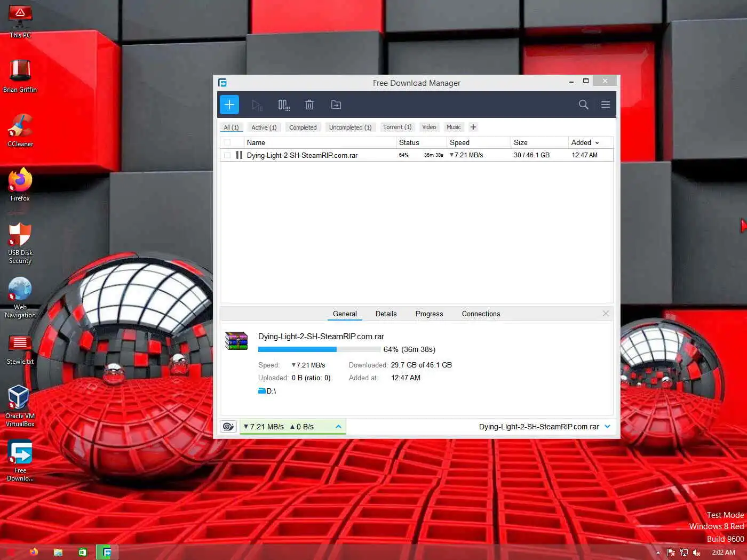Click the blue add download plus button
The image size is (747, 560).
click(229, 105)
